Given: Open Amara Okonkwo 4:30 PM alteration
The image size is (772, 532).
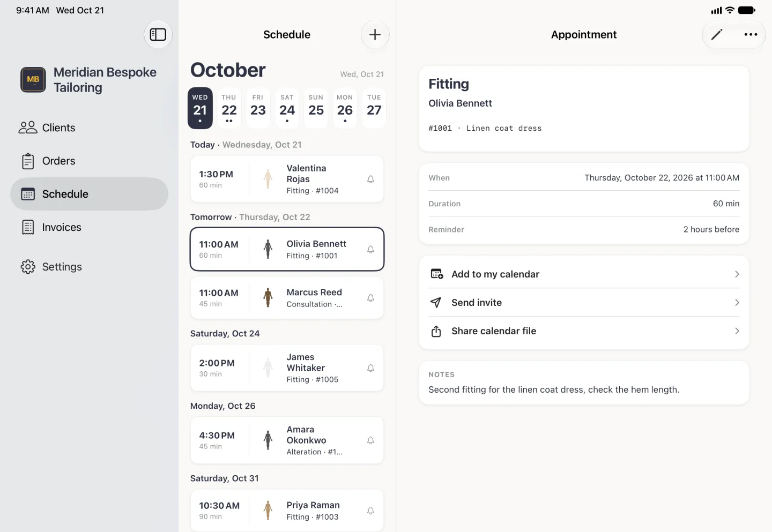Looking at the screenshot, I should point(287,440).
